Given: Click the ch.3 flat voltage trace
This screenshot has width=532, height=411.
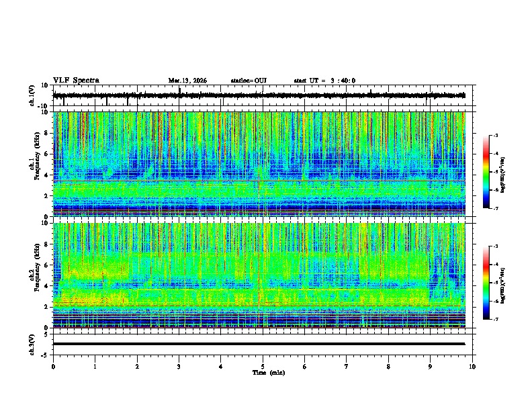Looking at the screenshot, I should [259, 344].
